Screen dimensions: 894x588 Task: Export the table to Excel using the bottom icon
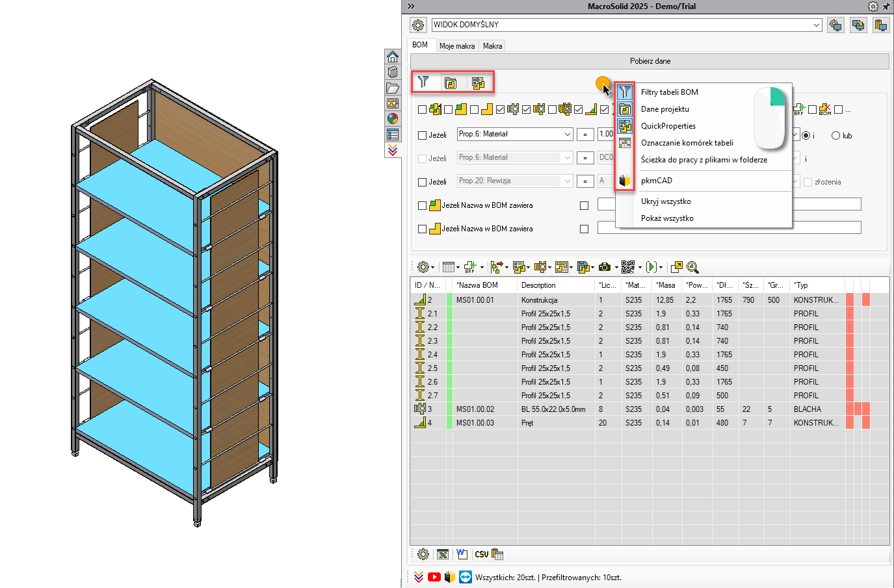443,554
